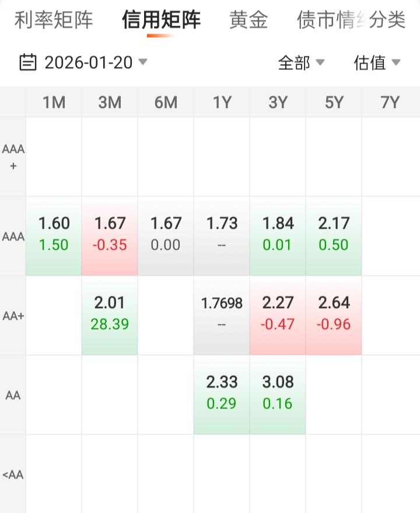Click the AA+ 5Y cell showing 2.64
The width and height of the screenshot is (420, 513).
point(334,313)
